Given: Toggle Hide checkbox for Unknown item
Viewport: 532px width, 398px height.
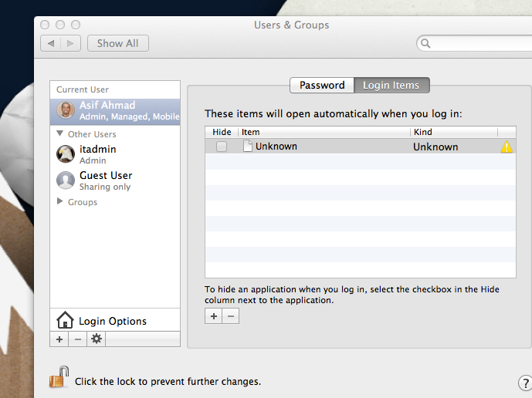Looking at the screenshot, I should (222, 147).
